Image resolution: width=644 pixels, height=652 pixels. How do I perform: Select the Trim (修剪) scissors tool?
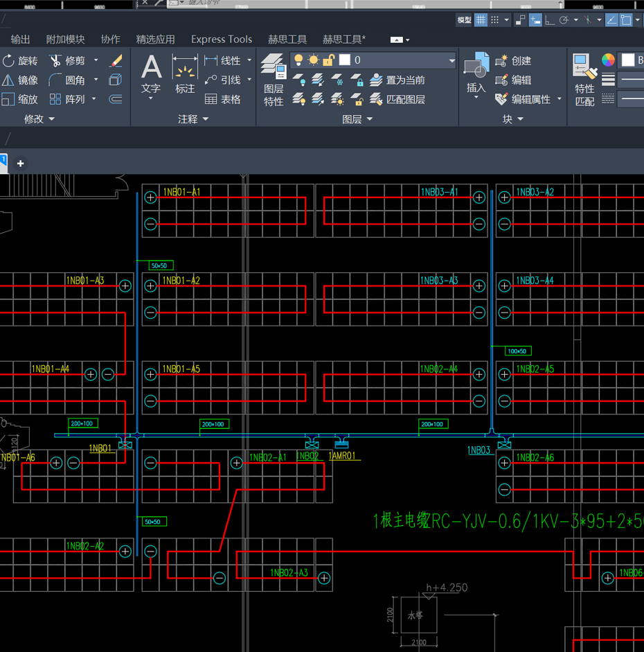67,61
